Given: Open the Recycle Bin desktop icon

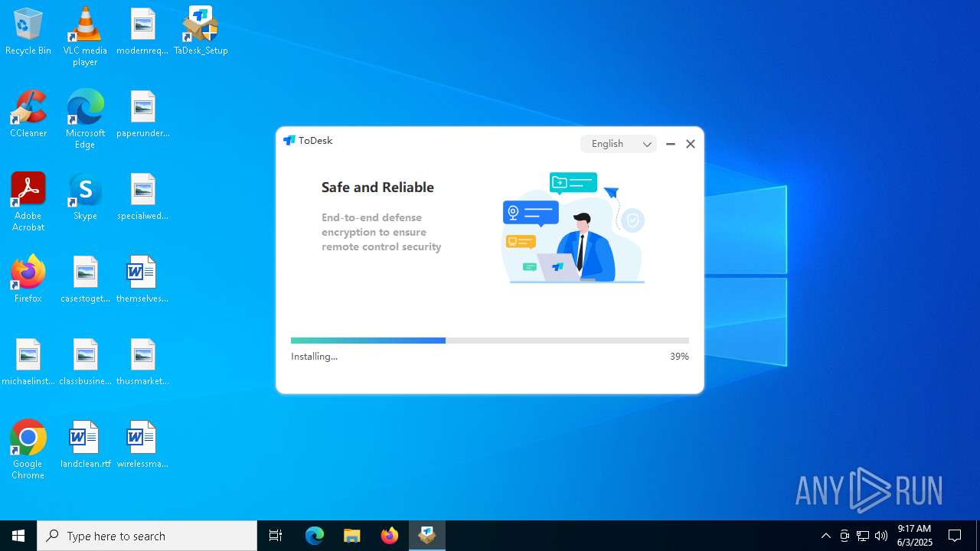Looking at the screenshot, I should [28, 32].
